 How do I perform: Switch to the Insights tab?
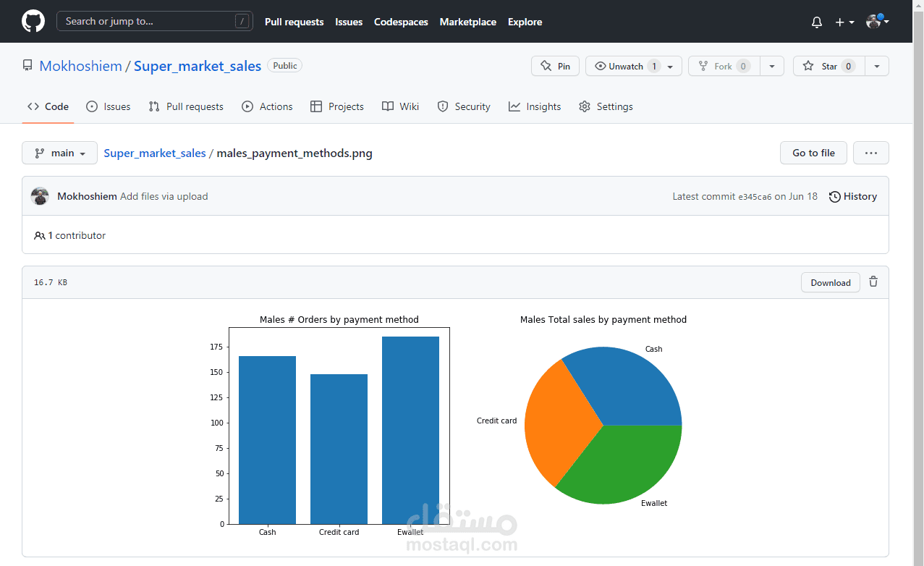535,106
